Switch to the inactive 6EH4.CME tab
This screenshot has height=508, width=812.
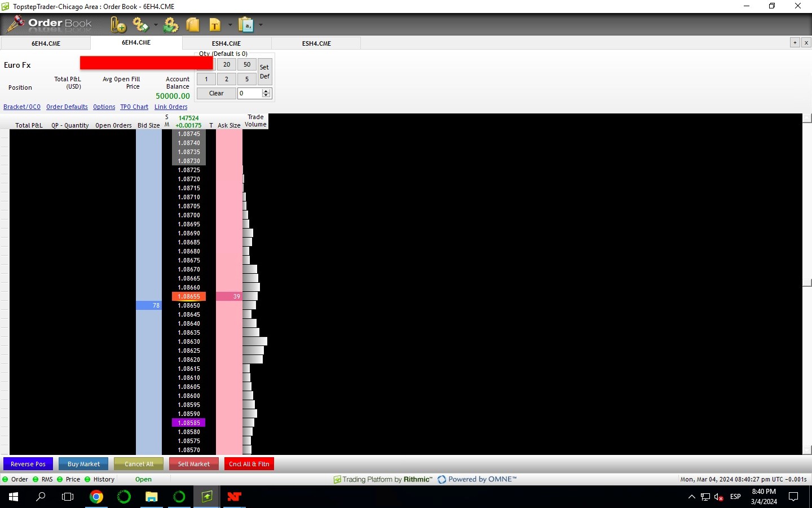click(x=46, y=43)
